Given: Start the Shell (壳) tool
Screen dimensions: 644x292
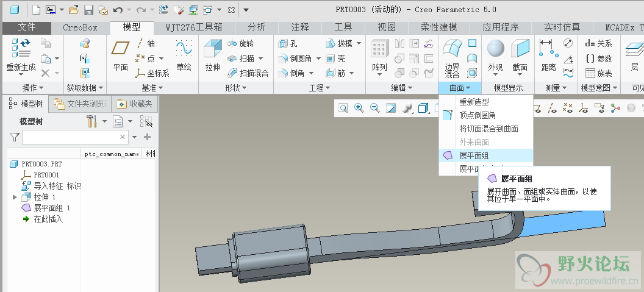Looking at the screenshot, I should tap(335, 59).
